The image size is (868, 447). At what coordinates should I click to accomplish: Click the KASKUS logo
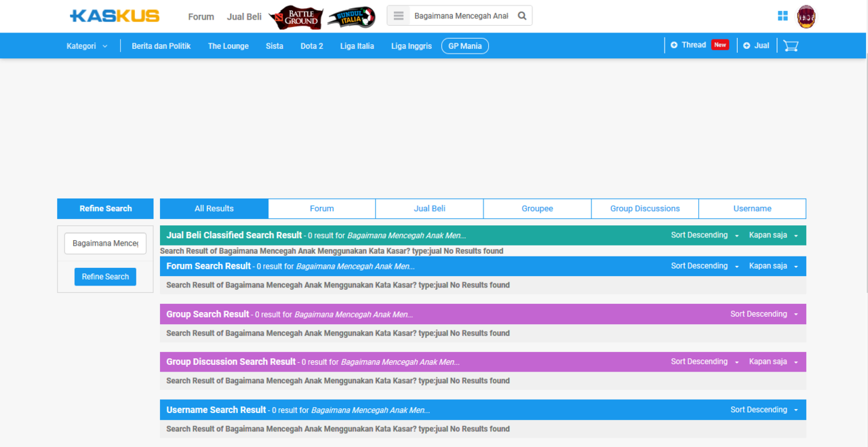click(x=115, y=16)
